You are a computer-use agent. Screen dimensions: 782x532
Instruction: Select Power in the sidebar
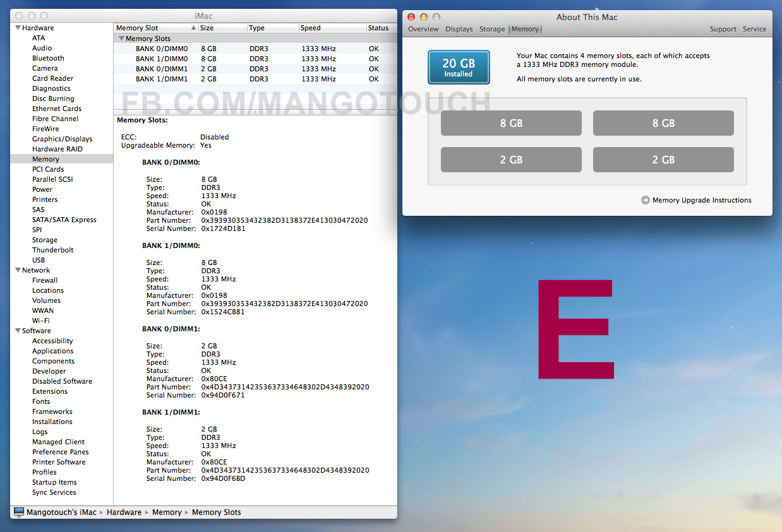42,189
